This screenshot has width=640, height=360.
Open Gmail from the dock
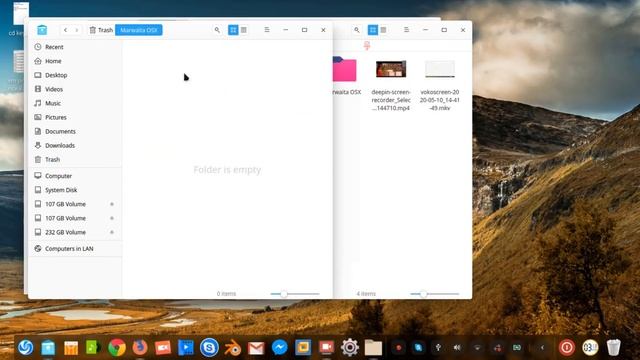[x=256, y=348]
